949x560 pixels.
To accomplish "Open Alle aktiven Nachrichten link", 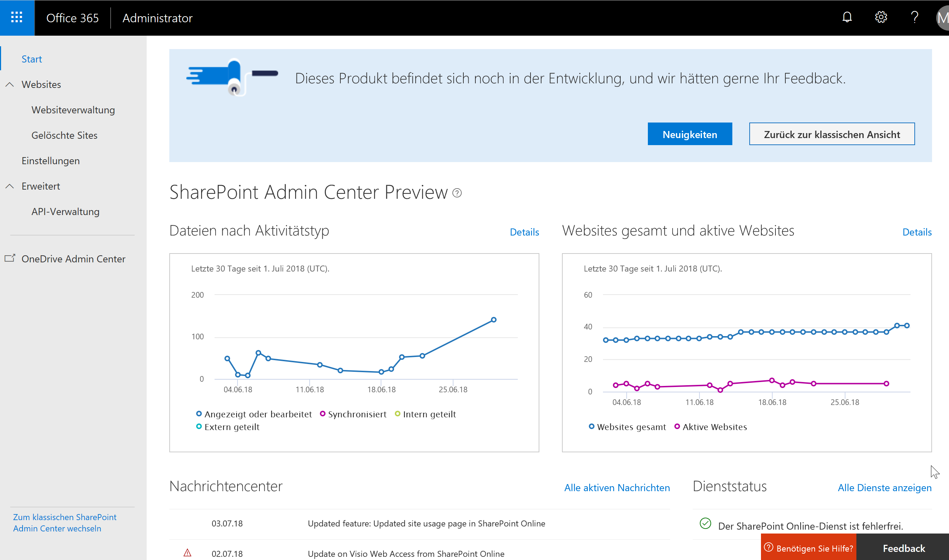I will coord(617,488).
